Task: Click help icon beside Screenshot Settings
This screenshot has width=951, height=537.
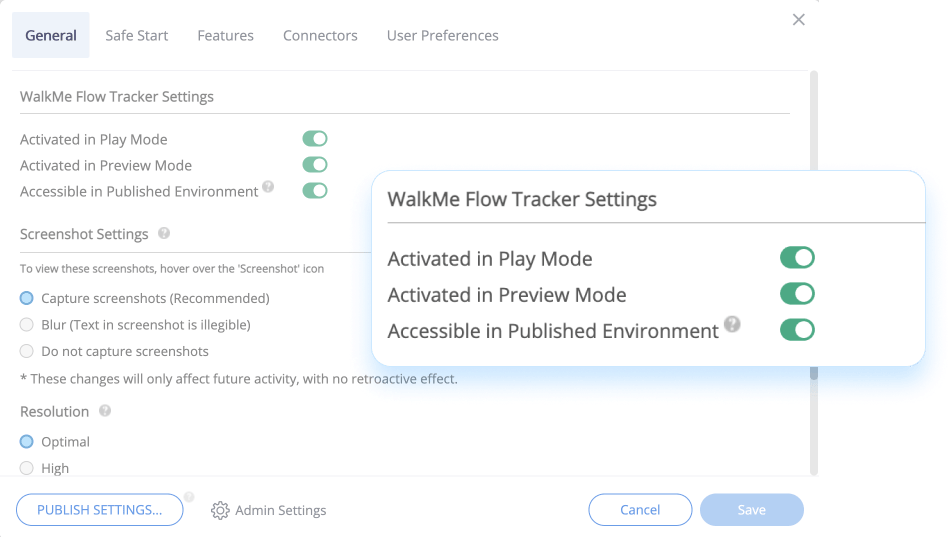Action: click(164, 233)
